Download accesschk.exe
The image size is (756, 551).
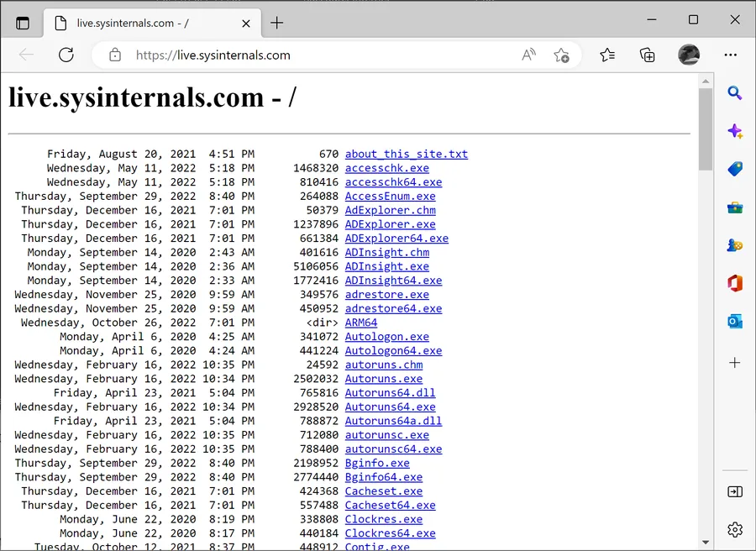tap(386, 168)
